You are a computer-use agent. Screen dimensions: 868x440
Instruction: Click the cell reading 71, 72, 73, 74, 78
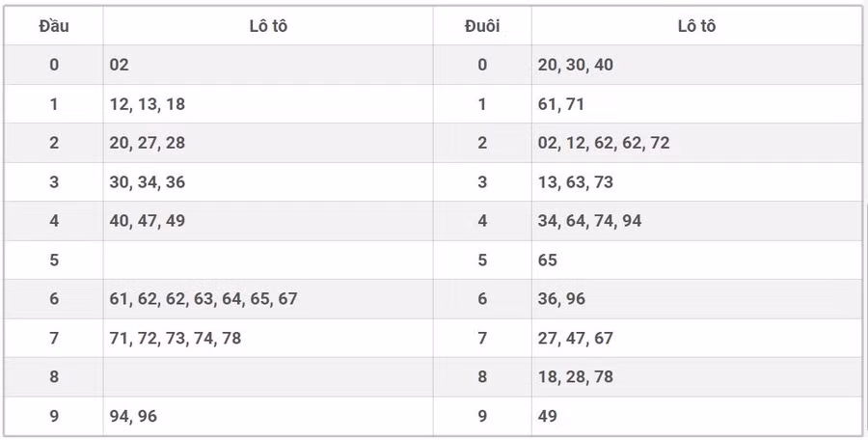point(176,338)
